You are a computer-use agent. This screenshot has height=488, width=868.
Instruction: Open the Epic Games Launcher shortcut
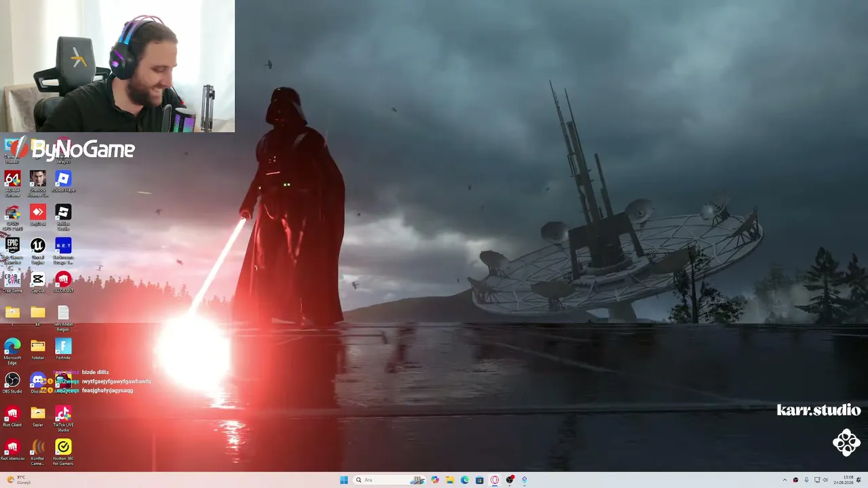(x=12, y=249)
